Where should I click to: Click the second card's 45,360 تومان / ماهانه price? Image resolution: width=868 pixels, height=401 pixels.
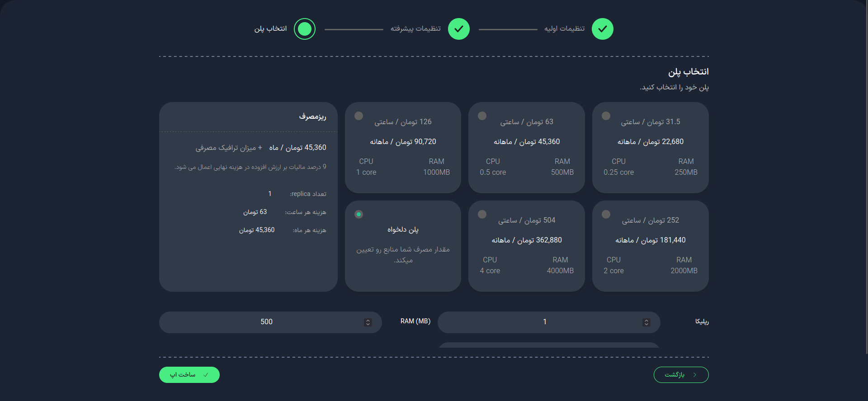click(x=527, y=142)
